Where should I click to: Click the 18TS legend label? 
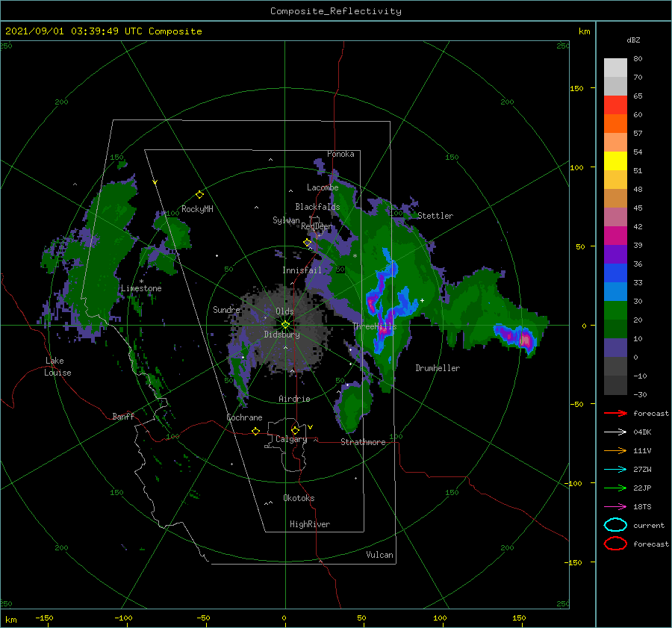tap(642, 507)
